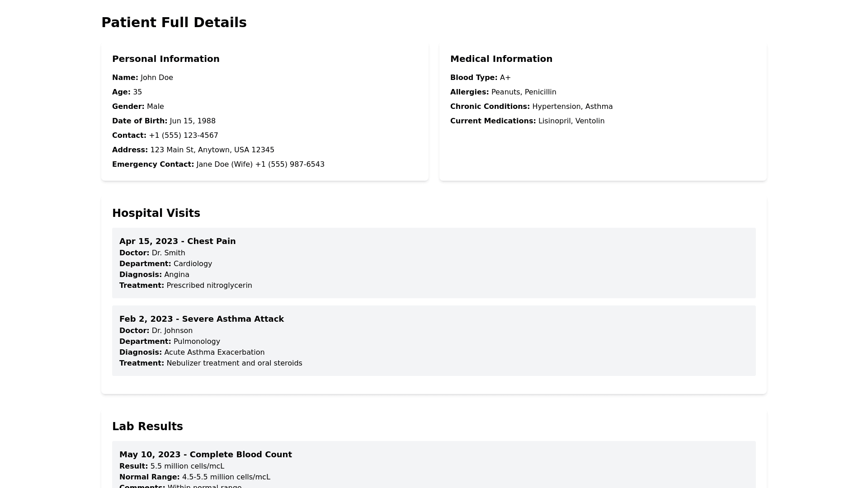Click the Personal Information section title
Screen dimensions: 868x488
tap(165, 59)
